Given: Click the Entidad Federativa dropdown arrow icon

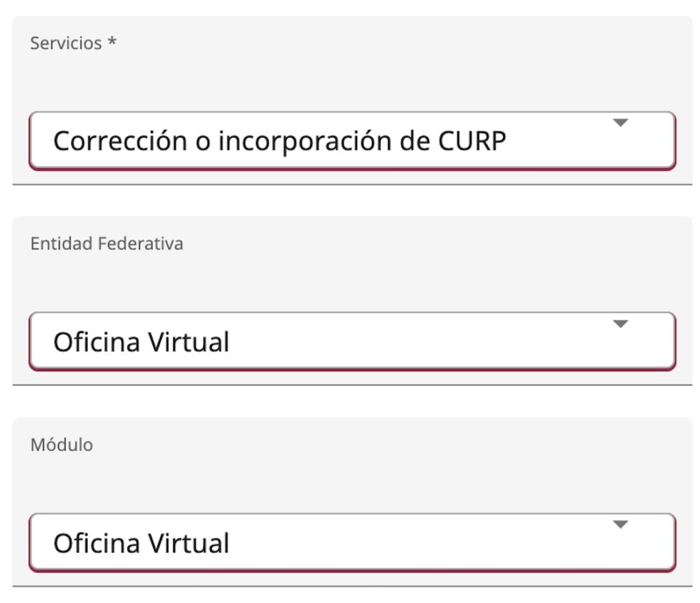Looking at the screenshot, I should pyautogui.click(x=620, y=324).
